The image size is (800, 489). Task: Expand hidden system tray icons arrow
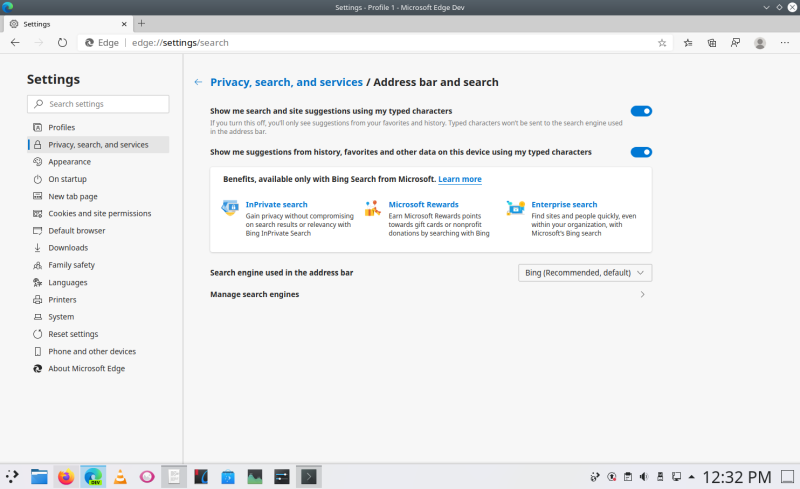[x=692, y=477]
